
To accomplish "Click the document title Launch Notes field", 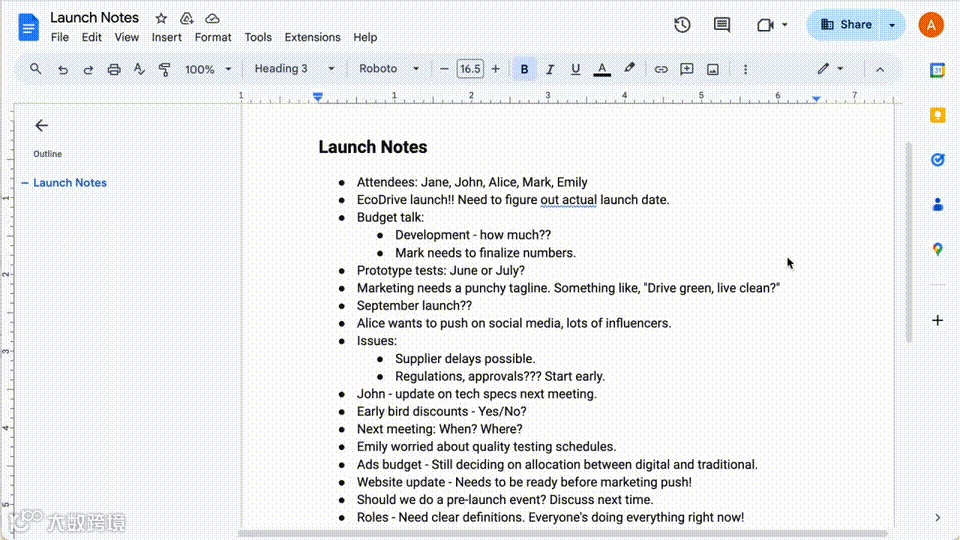I will [x=94, y=18].
